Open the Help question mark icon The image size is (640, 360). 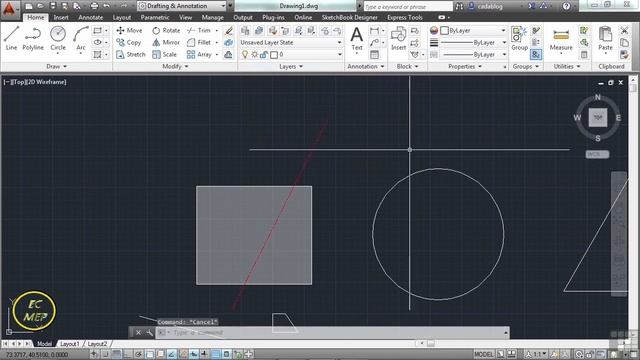point(566,6)
